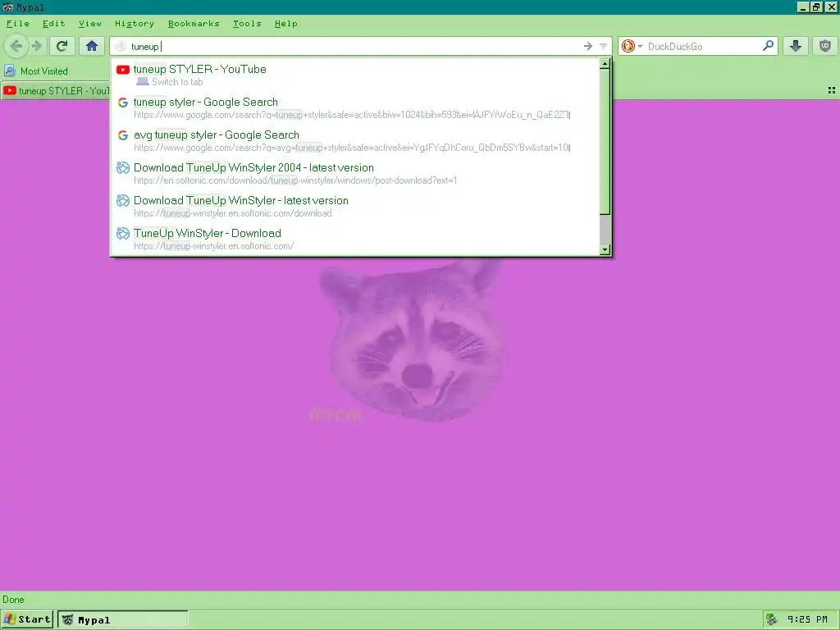This screenshot has width=840, height=630.
Task: Click the suggestion list scroll up arrow
Action: (x=605, y=64)
